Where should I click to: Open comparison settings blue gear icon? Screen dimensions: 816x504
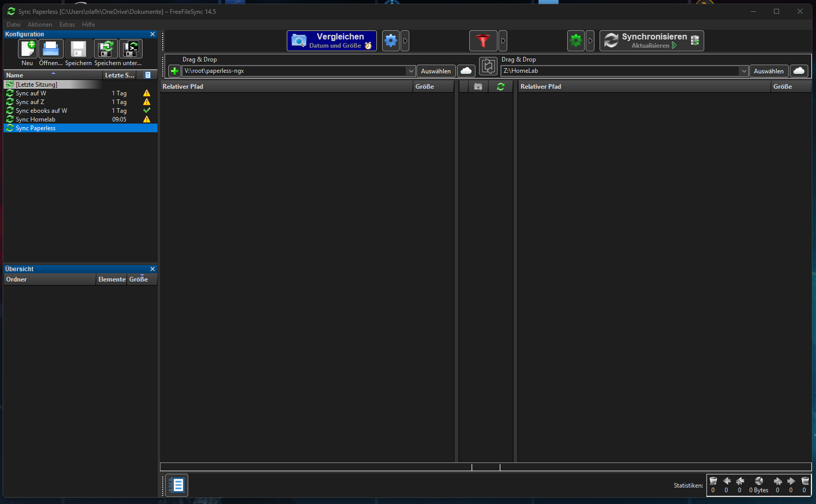(x=391, y=41)
